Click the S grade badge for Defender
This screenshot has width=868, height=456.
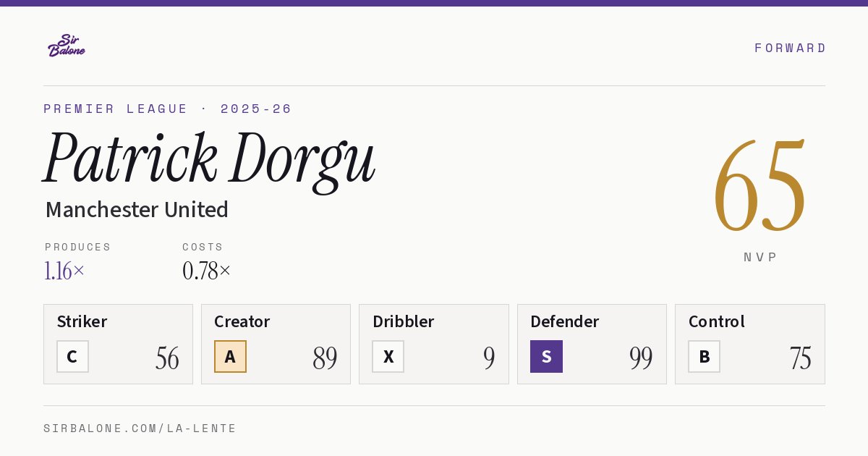tap(546, 356)
